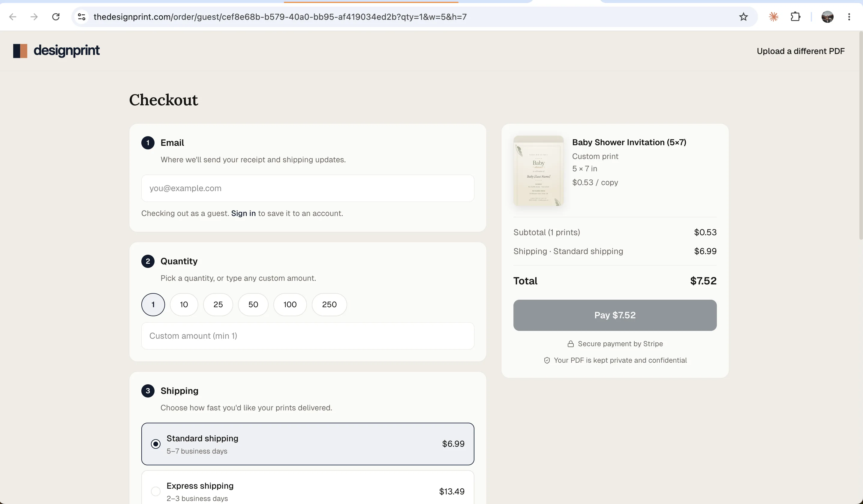Screen dimensions: 863x504
Task: Click the step 3 Shipping number badge
Action: [148, 391]
